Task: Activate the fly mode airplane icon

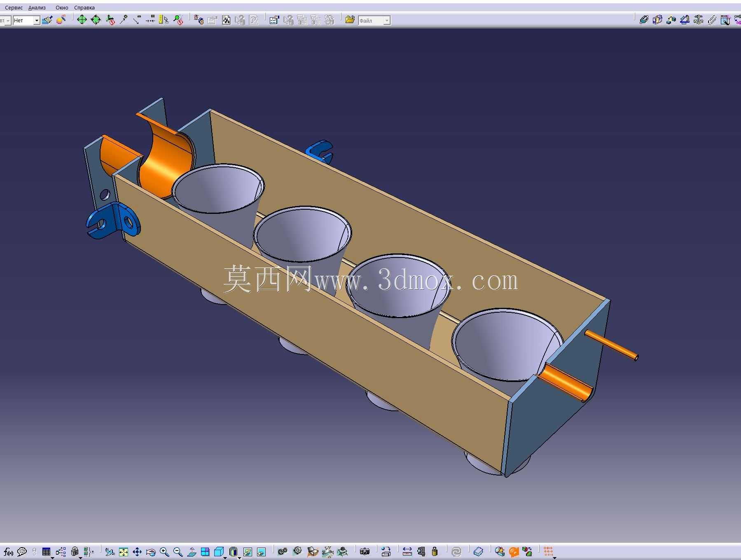Action: [x=110, y=551]
